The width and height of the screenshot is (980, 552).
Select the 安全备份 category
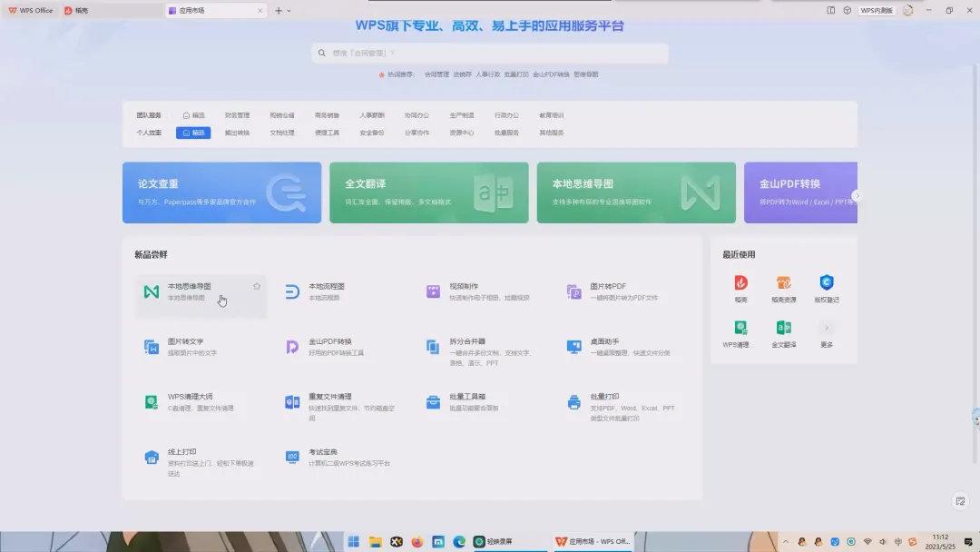pos(372,133)
